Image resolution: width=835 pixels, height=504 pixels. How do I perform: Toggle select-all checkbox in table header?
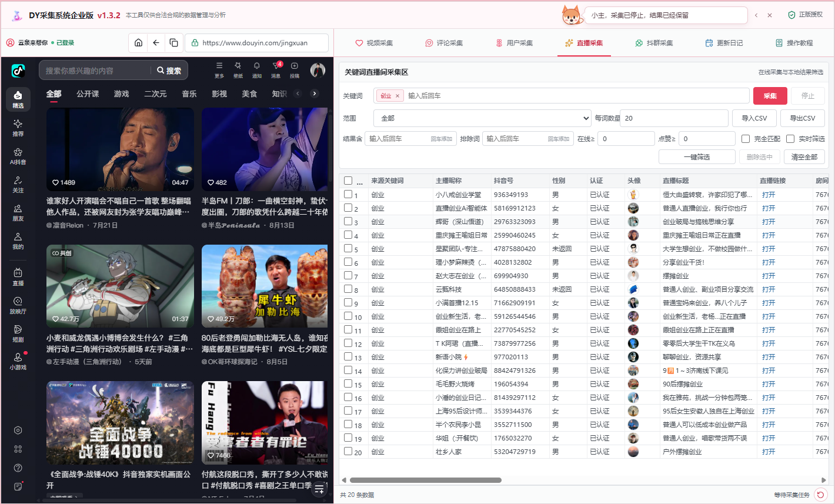coord(348,181)
